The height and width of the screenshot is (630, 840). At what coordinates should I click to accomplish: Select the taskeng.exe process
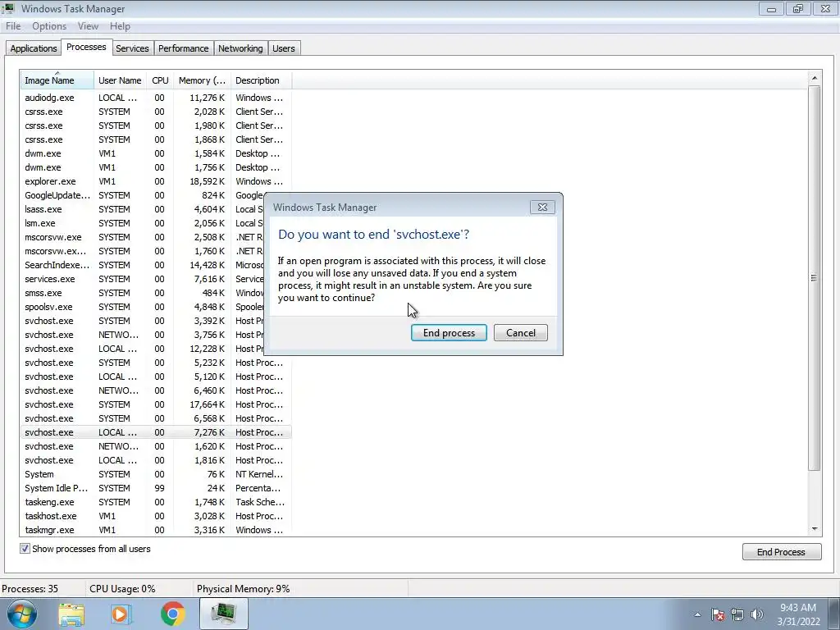pos(156,502)
